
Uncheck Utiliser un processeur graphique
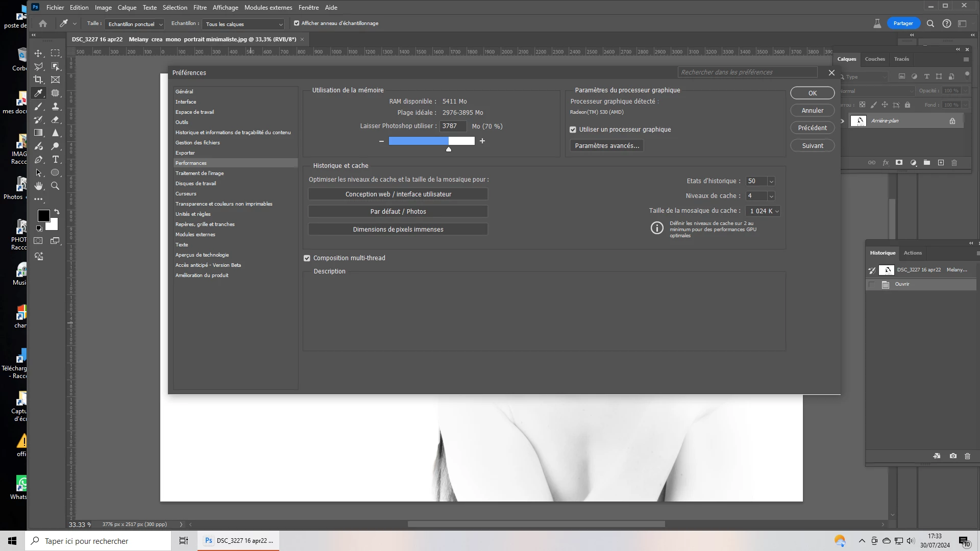coord(573,130)
